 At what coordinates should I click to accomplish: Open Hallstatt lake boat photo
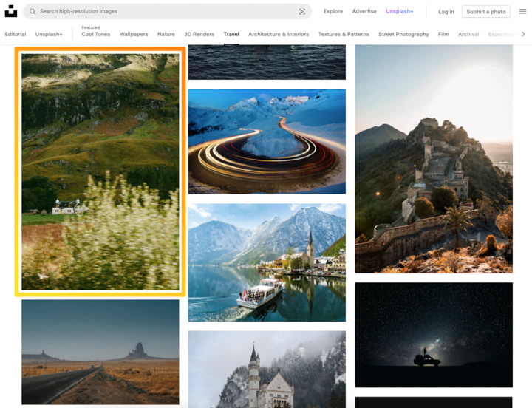(x=267, y=262)
